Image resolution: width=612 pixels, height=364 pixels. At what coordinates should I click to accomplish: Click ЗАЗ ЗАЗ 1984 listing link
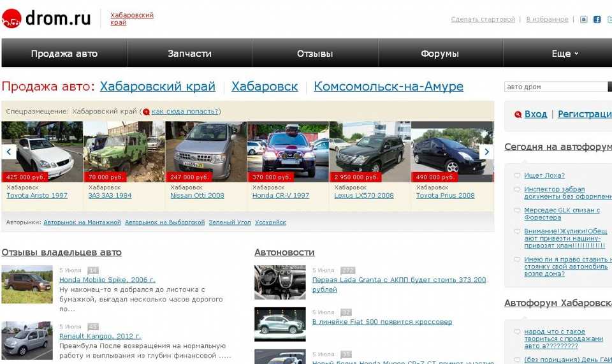tap(110, 196)
